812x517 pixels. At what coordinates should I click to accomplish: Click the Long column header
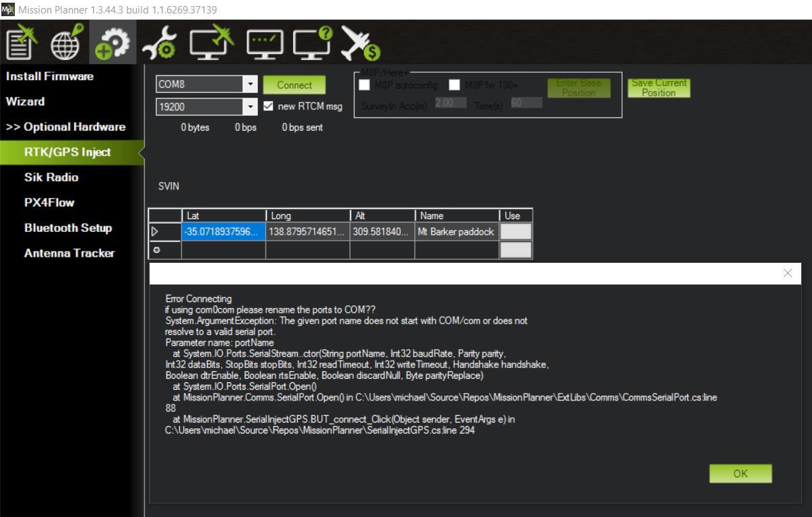tap(308, 216)
